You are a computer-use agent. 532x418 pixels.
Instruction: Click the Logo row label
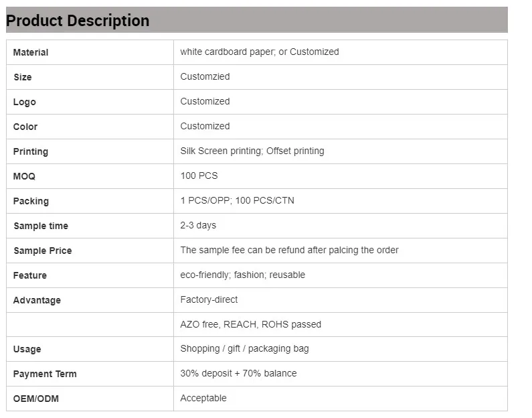point(25,102)
